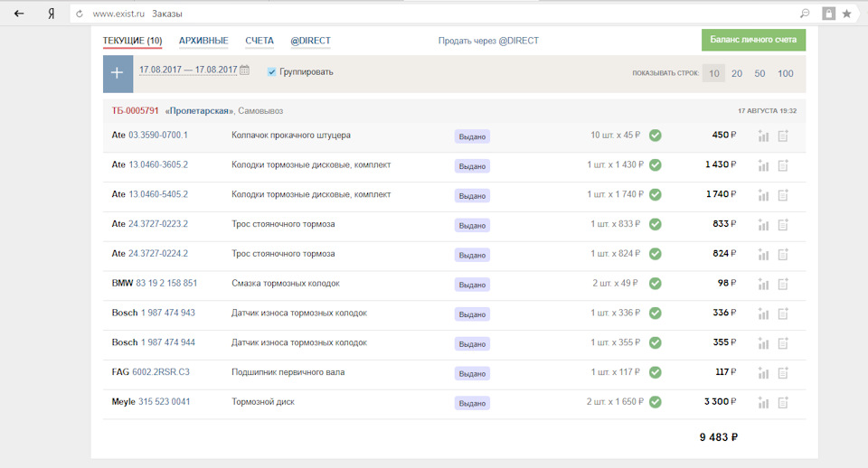
Task: Open price chart icon for Bosch 1 987 474 944
Action: pyautogui.click(x=763, y=343)
